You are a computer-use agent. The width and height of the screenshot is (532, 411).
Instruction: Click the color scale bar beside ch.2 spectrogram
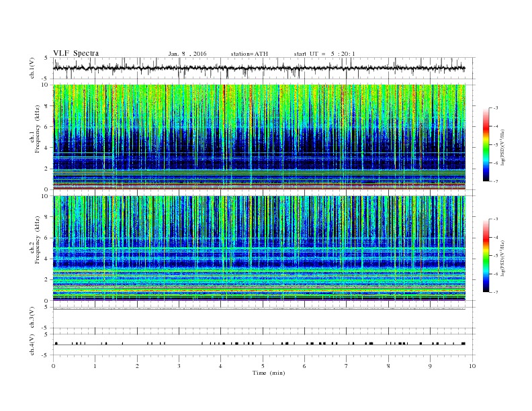486,256
